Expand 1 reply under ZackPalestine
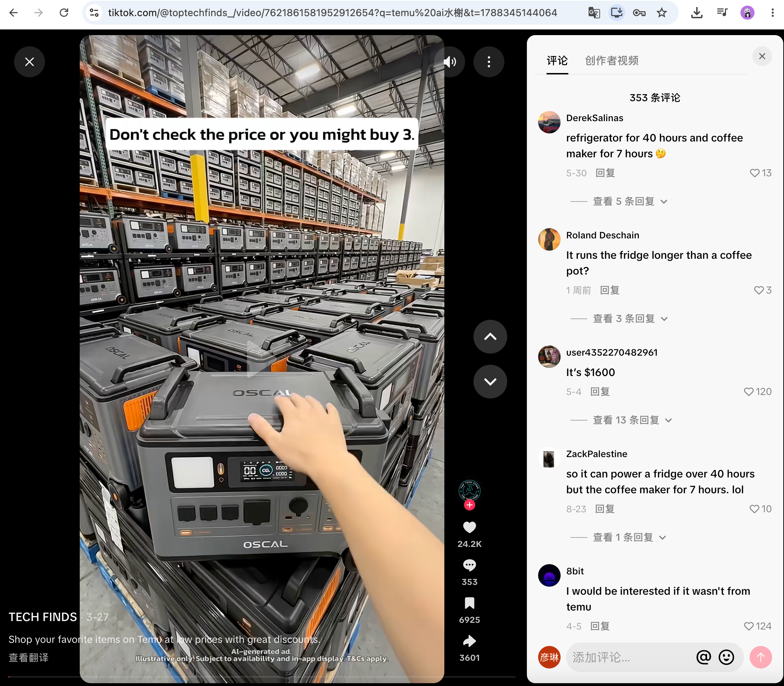This screenshot has width=784, height=686. [x=629, y=537]
